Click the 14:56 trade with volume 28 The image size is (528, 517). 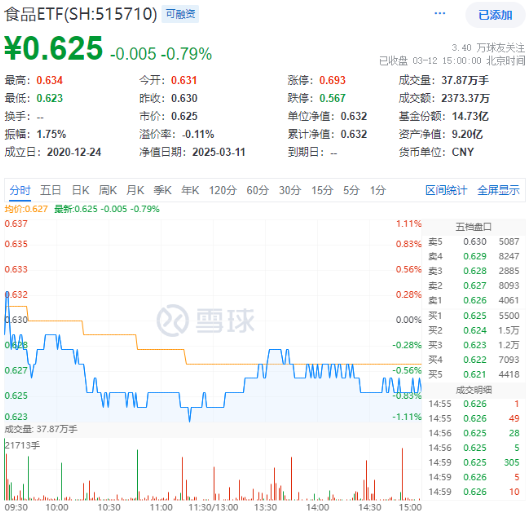pyautogui.click(x=474, y=433)
